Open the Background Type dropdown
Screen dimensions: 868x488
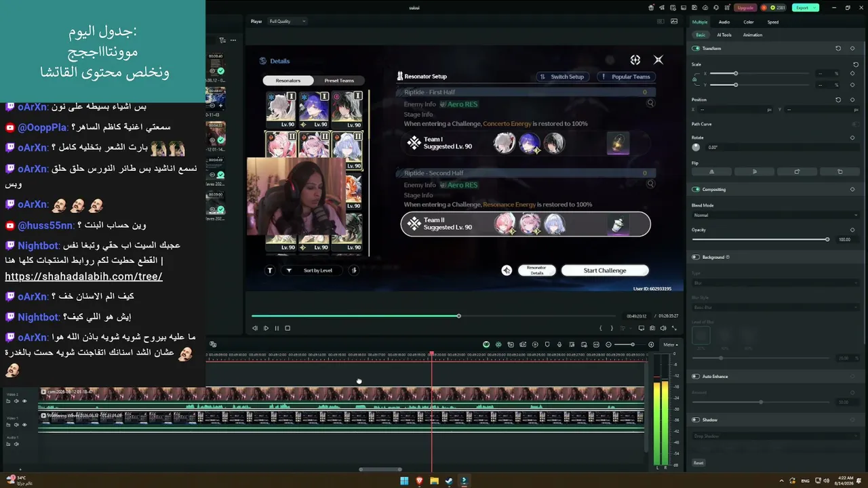(775, 283)
